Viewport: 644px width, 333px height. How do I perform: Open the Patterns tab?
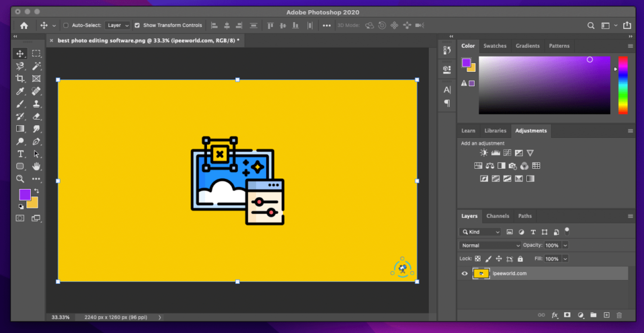coord(559,46)
